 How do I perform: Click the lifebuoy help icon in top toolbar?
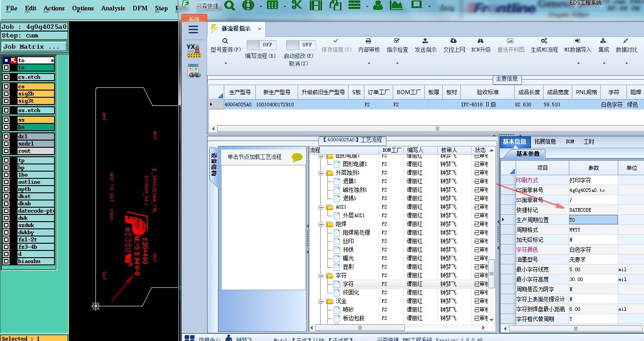[x=248, y=5]
